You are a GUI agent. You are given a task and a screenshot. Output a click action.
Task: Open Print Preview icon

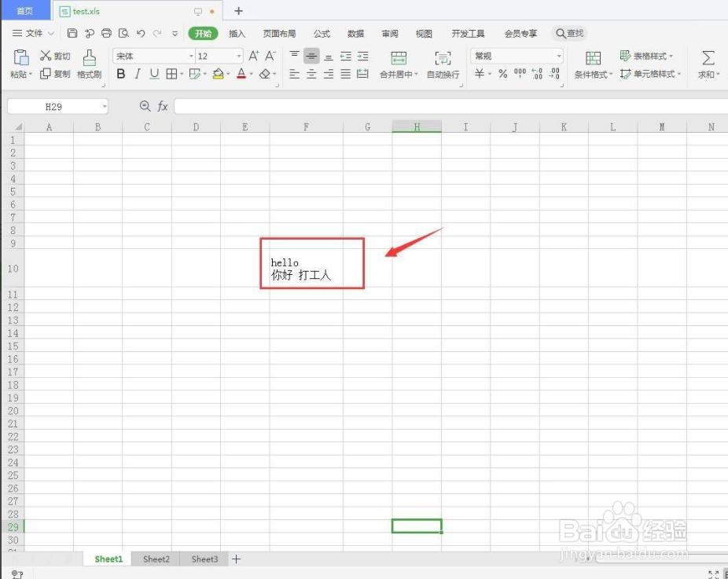(x=123, y=33)
